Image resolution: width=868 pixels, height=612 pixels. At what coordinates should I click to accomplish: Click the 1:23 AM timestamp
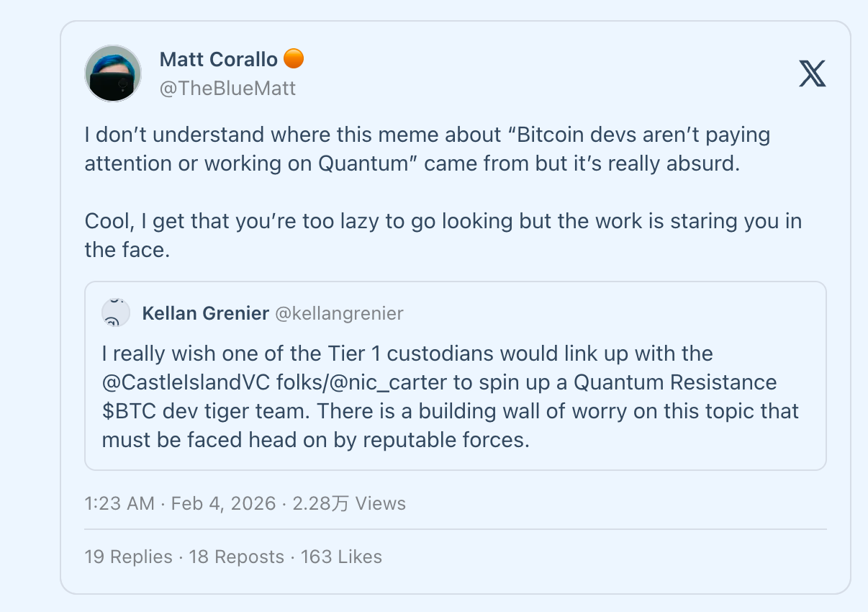point(119,503)
